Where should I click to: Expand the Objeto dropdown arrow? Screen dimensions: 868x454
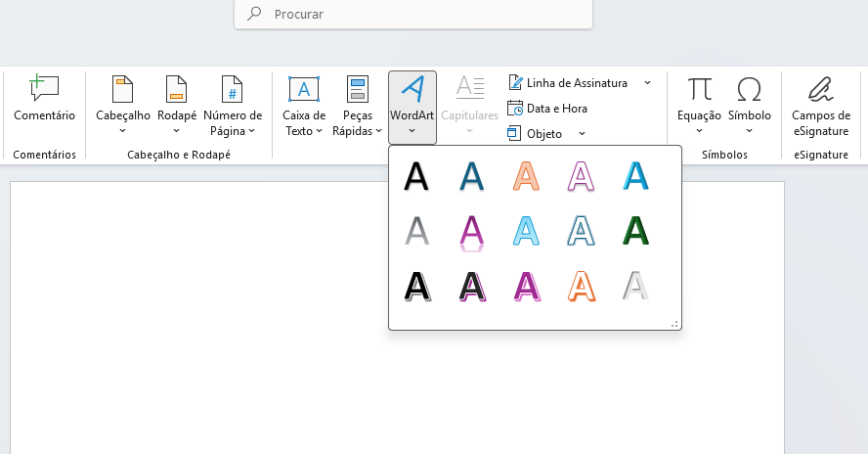582,134
